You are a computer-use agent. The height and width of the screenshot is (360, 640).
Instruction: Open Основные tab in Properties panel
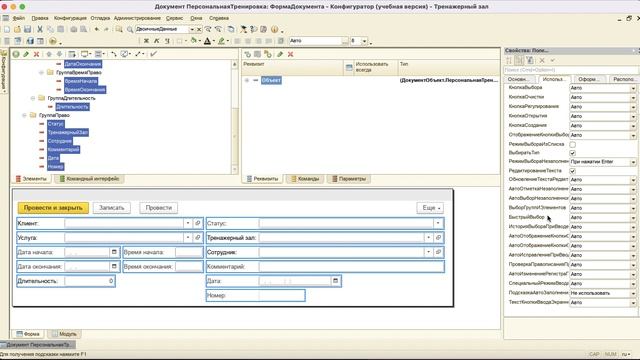coord(519,79)
